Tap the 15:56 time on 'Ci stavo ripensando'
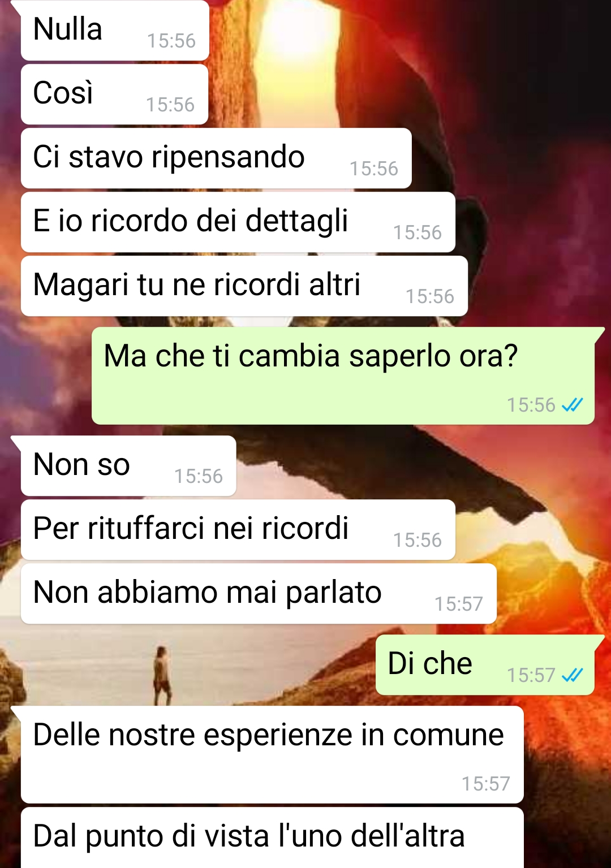This screenshot has width=611, height=868. coord(374,169)
